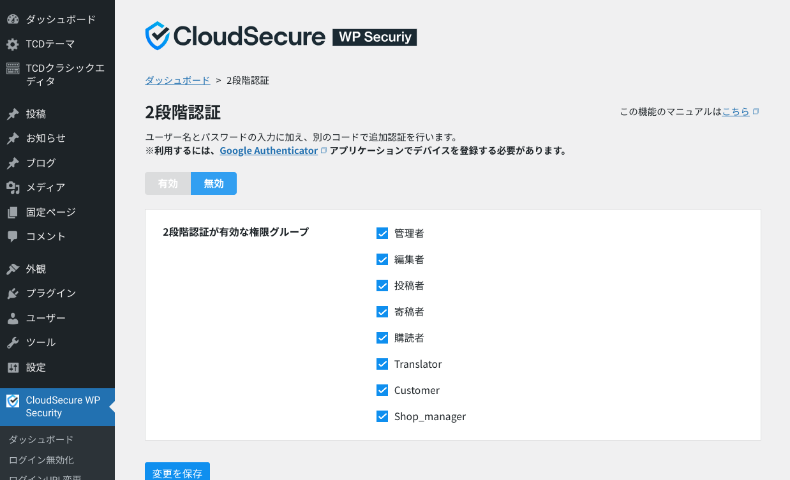
Task: Click the TCDクラシックエディタ keyboard icon
Action: coord(13,68)
